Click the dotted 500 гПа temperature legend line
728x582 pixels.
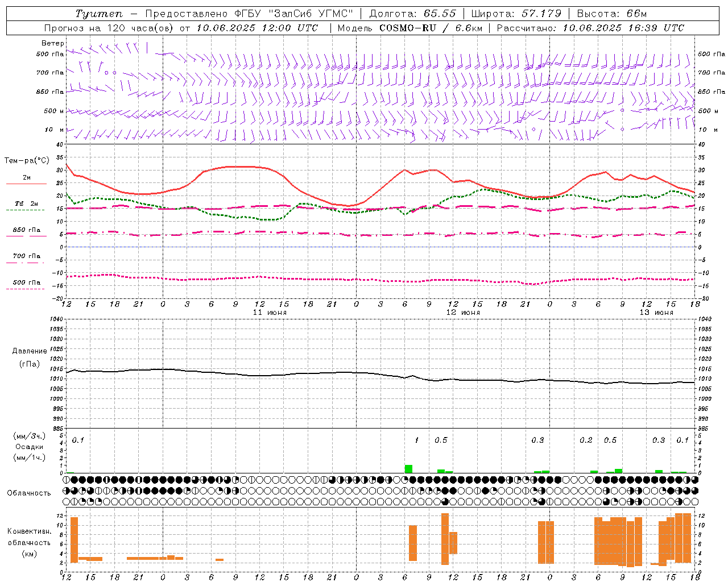[26, 289]
